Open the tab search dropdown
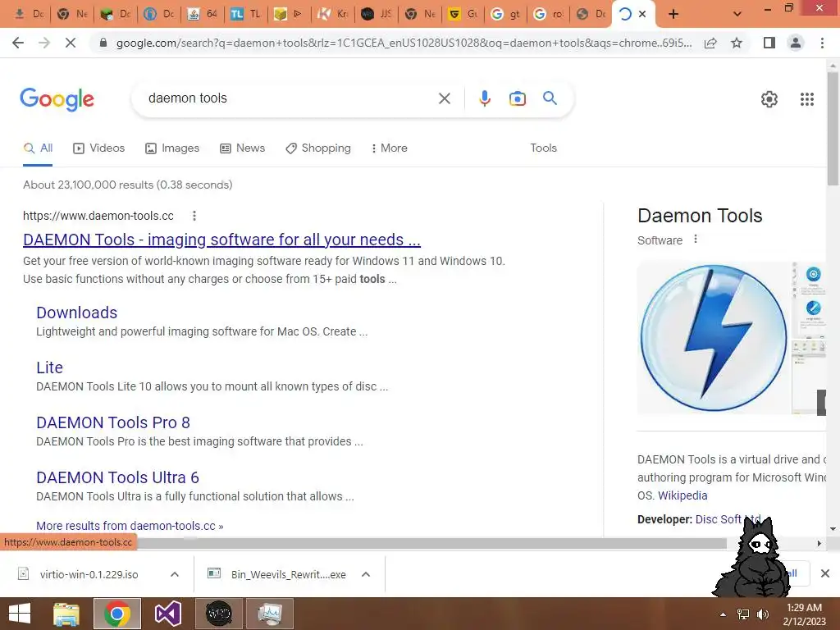Image resolution: width=840 pixels, height=630 pixels. 737,14
